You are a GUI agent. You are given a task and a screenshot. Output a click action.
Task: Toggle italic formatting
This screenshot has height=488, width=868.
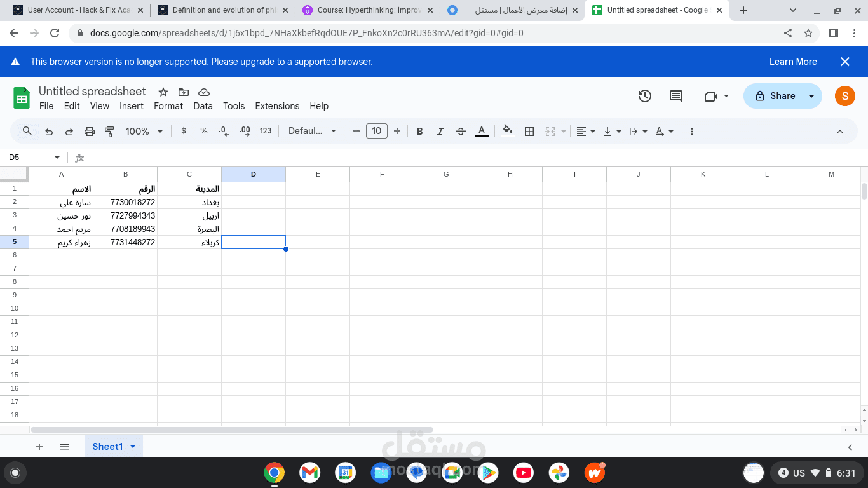click(x=440, y=131)
